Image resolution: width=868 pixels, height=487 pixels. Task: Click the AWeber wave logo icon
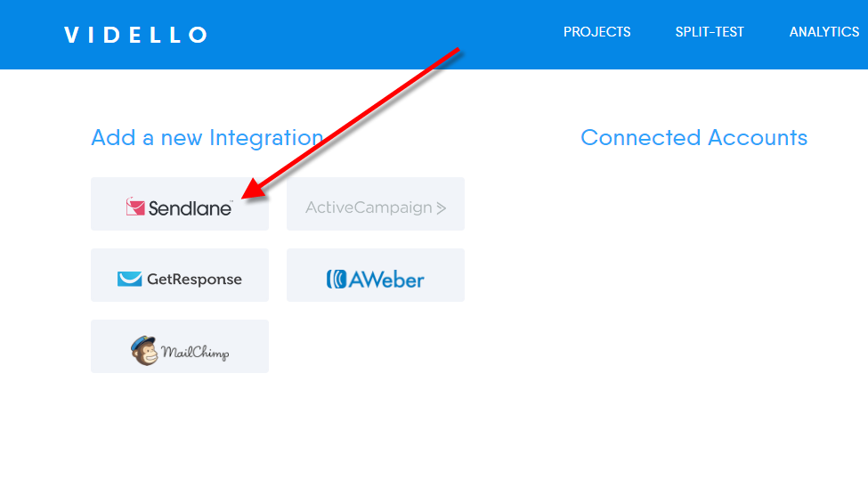[x=336, y=280]
